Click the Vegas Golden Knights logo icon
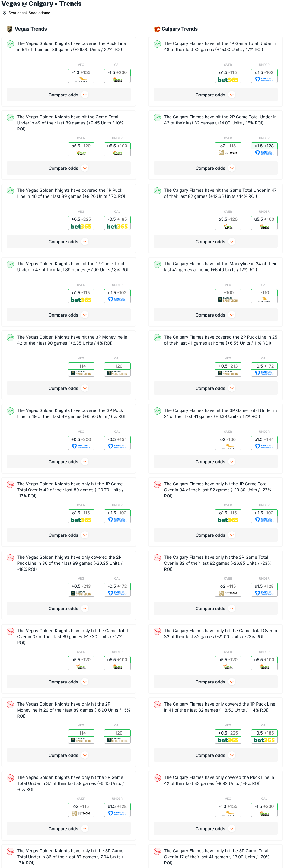The height and width of the screenshot is (868, 284). (x=10, y=29)
